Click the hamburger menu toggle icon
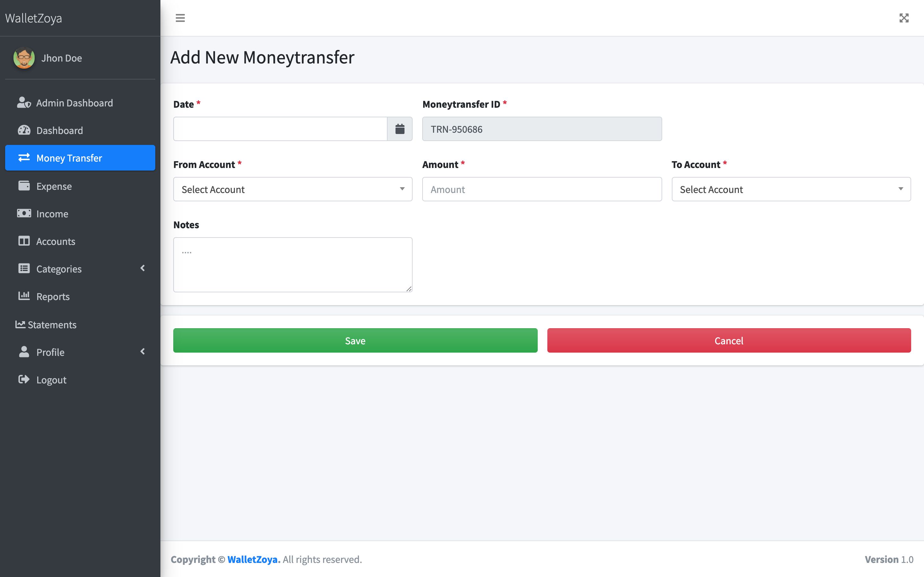The image size is (924, 577). tap(180, 18)
